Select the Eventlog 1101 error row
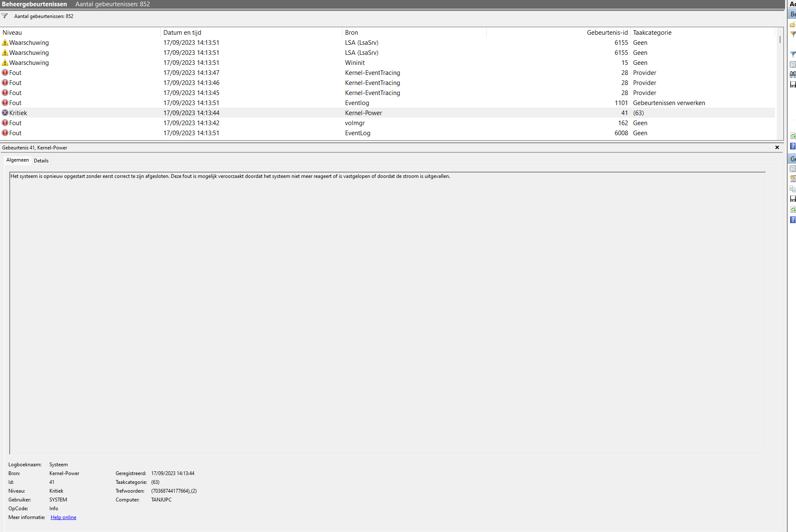 (x=388, y=103)
